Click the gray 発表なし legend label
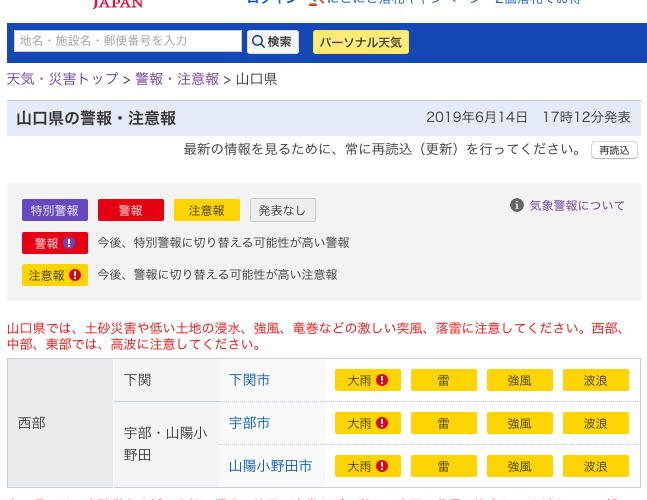The height and width of the screenshot is (500, 647). click(282, 210)
